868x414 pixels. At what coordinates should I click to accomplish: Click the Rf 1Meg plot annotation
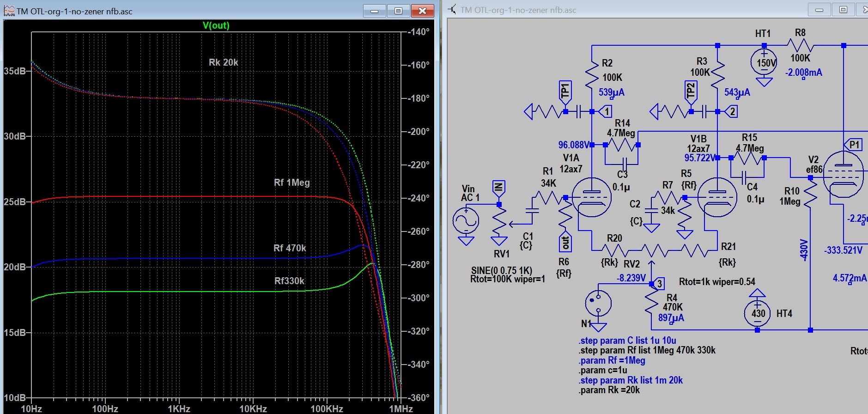coord(292,183)
